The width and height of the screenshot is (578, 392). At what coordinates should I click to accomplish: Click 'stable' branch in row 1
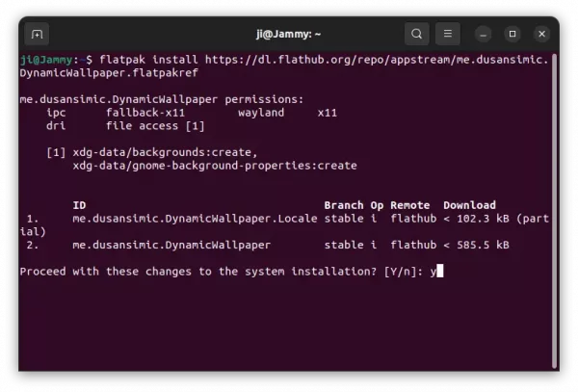coord(344,219)
